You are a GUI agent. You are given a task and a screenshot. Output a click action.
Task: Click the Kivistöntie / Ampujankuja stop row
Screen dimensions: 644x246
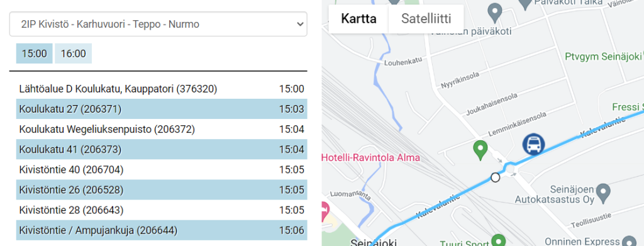(x=162, y=230)
